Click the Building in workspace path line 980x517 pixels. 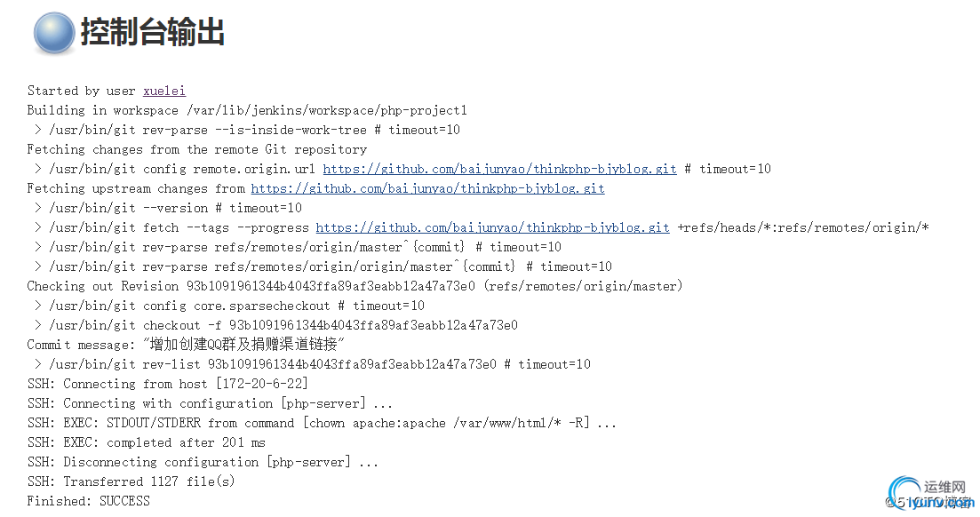pos(247,110)
